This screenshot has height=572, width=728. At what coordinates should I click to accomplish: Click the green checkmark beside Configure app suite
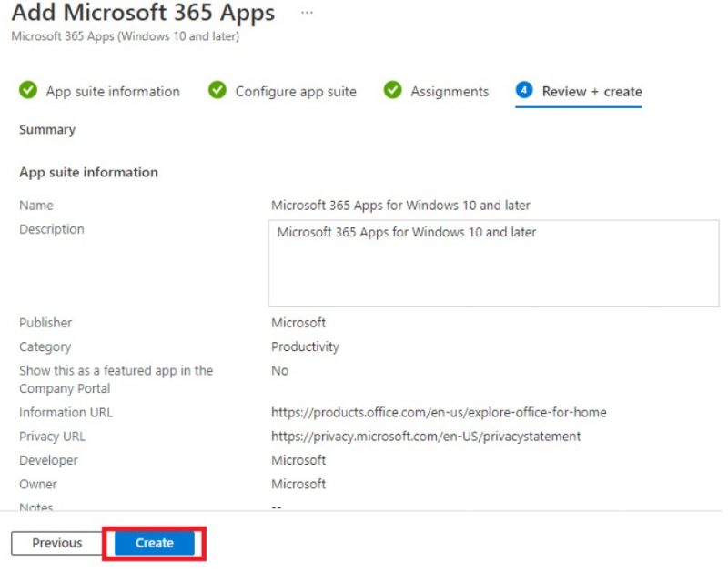[x=217, y=90]
